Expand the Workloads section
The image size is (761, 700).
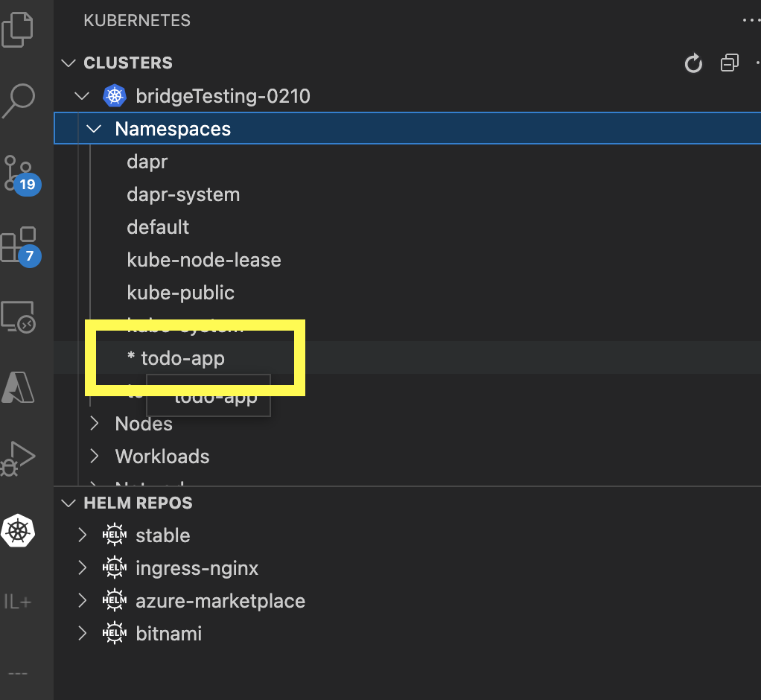point(94,456)
